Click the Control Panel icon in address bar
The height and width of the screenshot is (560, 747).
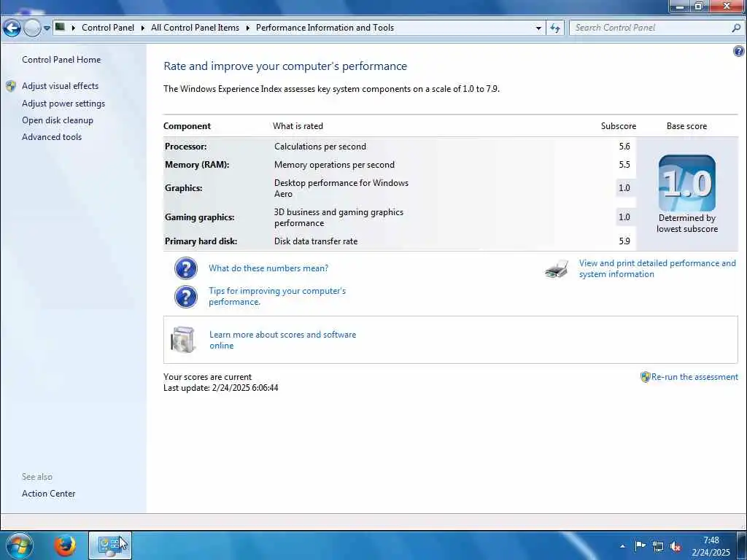60,27
